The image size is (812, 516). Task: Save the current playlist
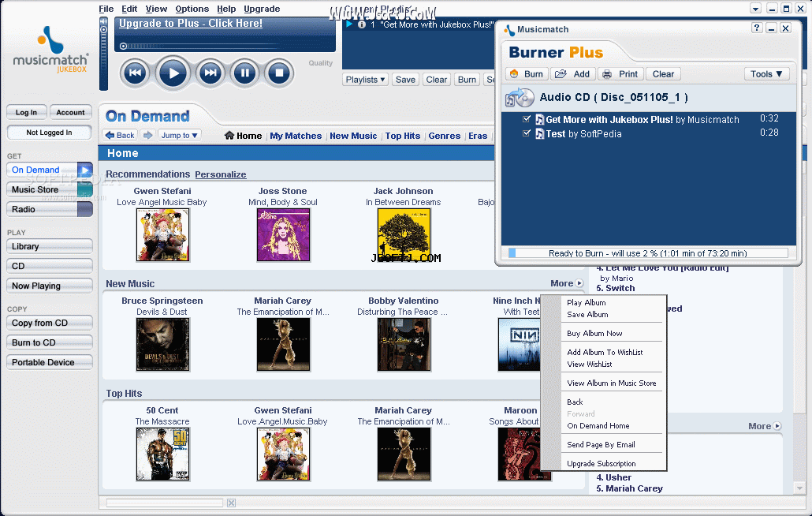click(x=405, y=80)
